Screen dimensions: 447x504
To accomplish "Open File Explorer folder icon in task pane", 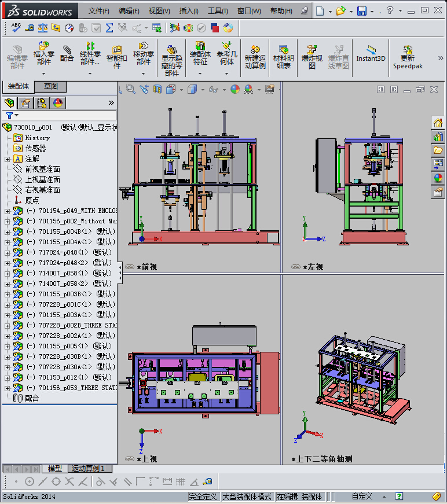I will point(438,150).
